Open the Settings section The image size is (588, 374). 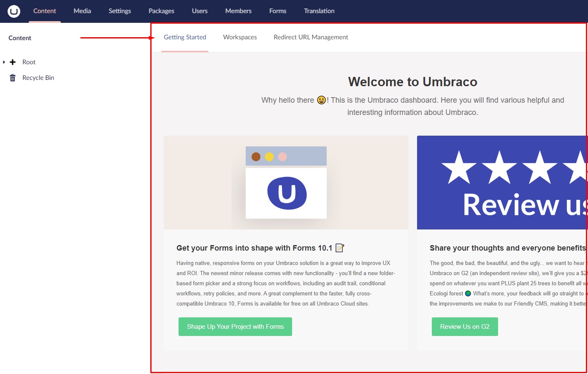[x=119, y=11]
